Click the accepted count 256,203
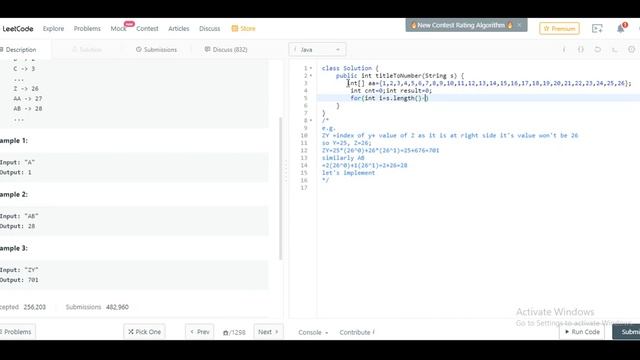 coord(35,307)
